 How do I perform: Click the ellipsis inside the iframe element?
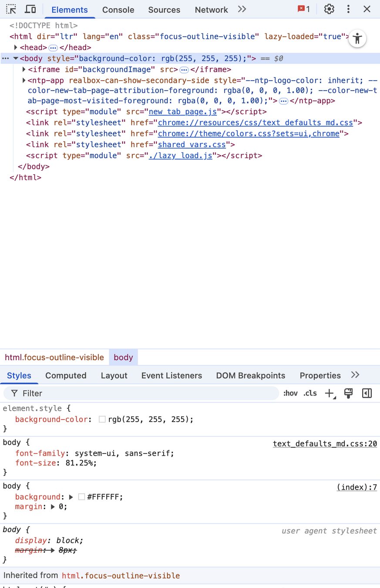[184, 70]
